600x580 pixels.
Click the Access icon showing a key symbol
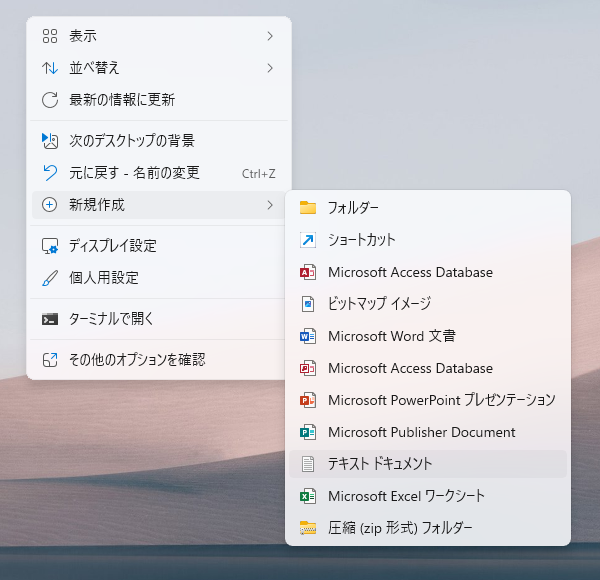308,368
